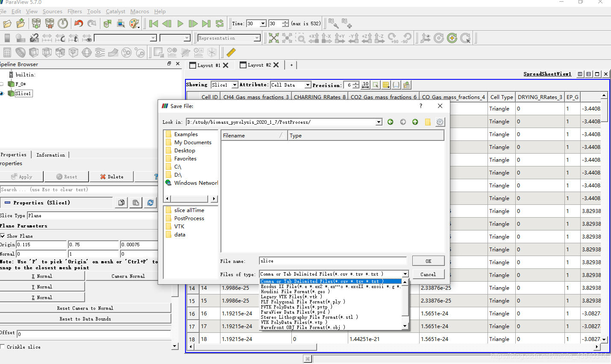Open the Attribute Cell Data dropdown
The height and width of the screenshot is (364, 611).
click(308, 85)
